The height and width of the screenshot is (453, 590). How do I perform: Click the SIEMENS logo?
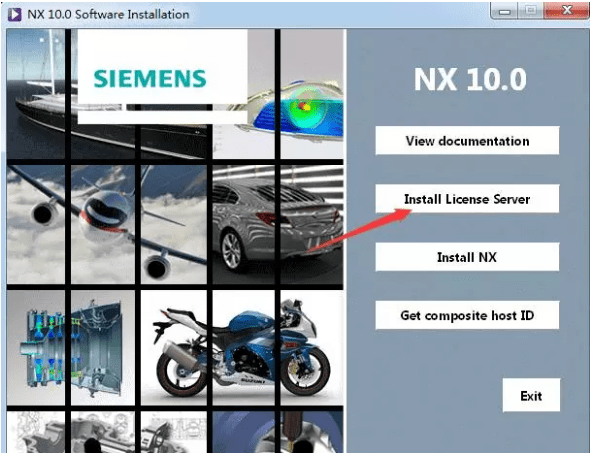pos(150,78)
